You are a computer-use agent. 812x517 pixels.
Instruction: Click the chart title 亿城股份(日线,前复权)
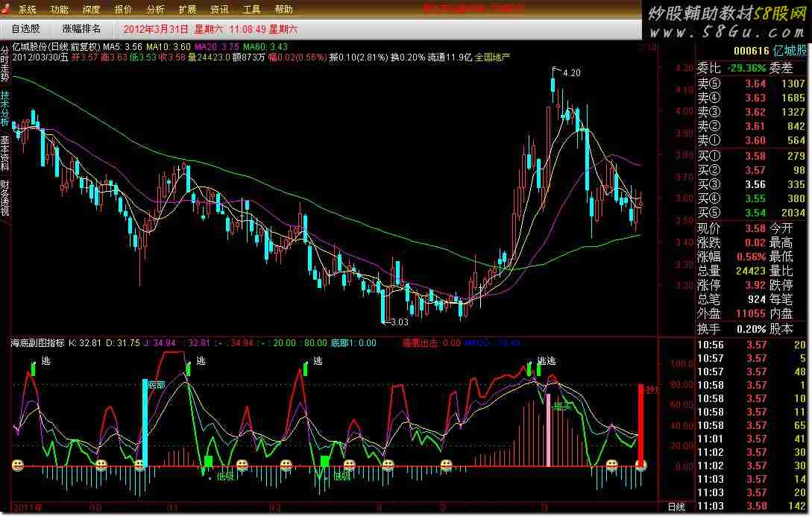point(57,46)
